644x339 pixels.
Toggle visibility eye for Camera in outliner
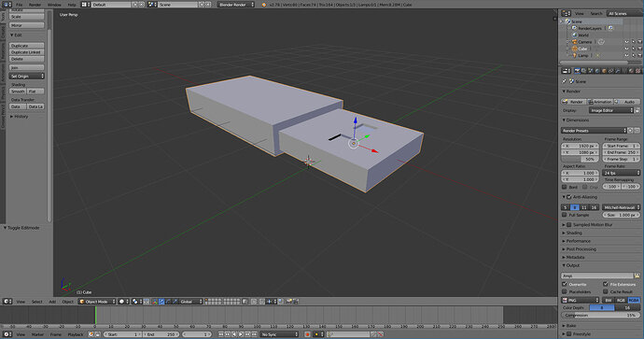[627, 42]
